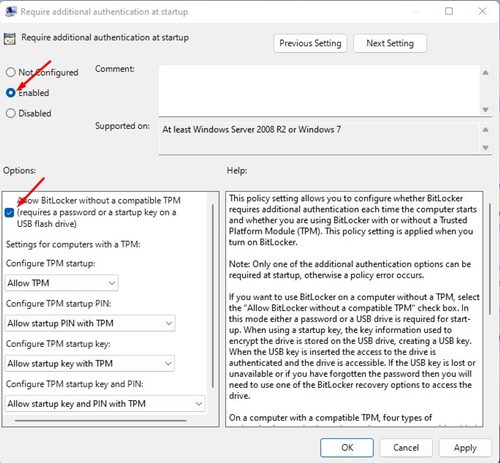Click Supported on scroll down arrow

485,147
